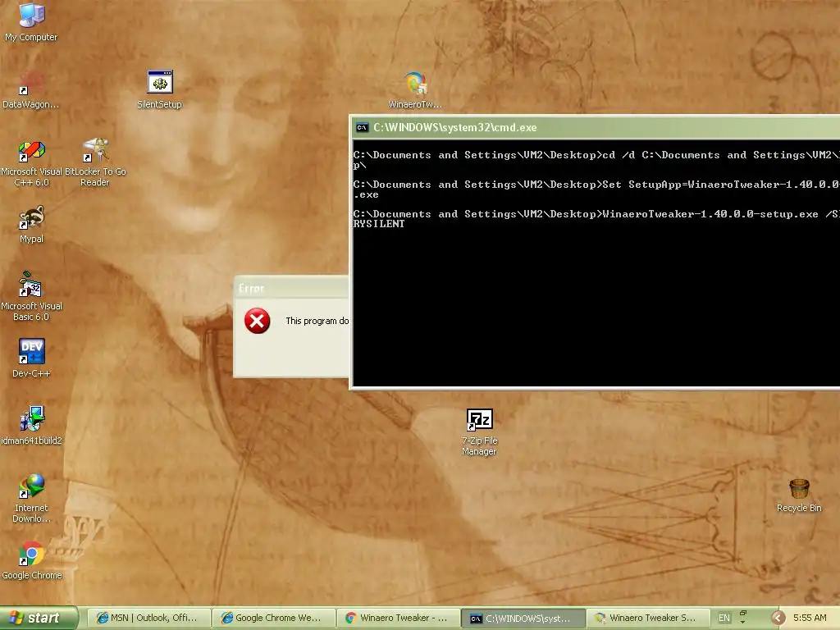Select the 7-Zip File Manager shortcut
The width and height of the screenshot is (840, 630).
(479, 431)
